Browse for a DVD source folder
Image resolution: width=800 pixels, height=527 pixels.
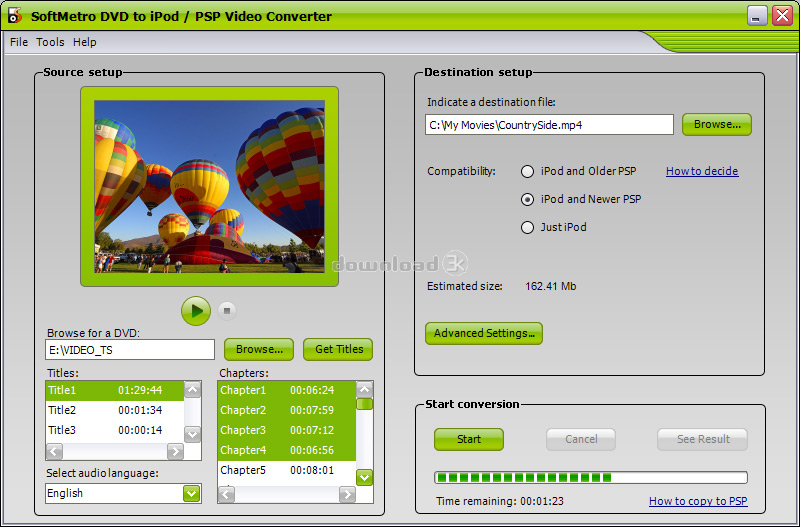[259, 349]
